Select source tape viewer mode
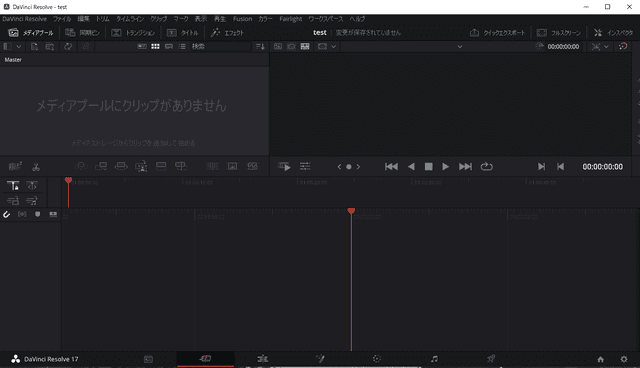640x368 pixels. click(291, 47)
